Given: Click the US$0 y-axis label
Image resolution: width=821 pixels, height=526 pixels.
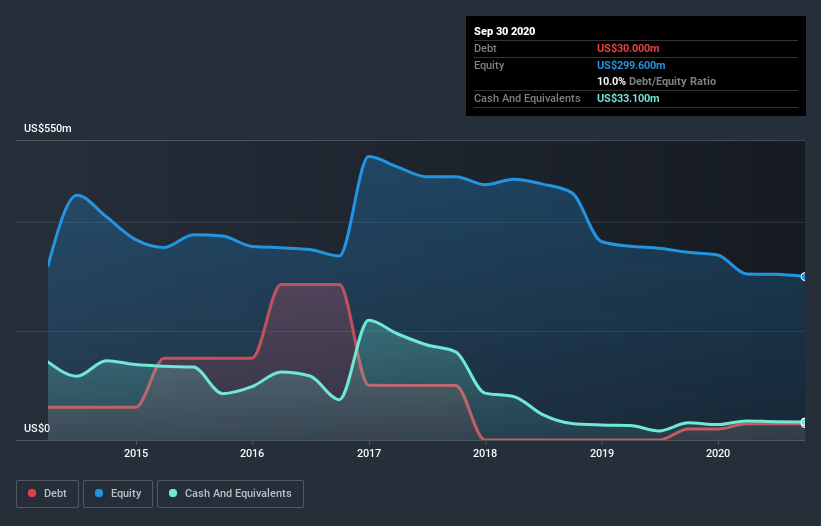Looking at the screenshot, I should 37,428.
